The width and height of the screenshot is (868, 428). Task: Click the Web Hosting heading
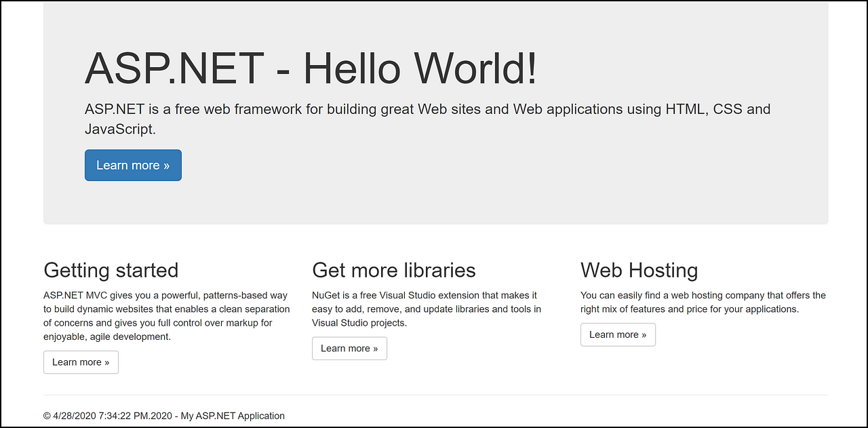[639, 270]
